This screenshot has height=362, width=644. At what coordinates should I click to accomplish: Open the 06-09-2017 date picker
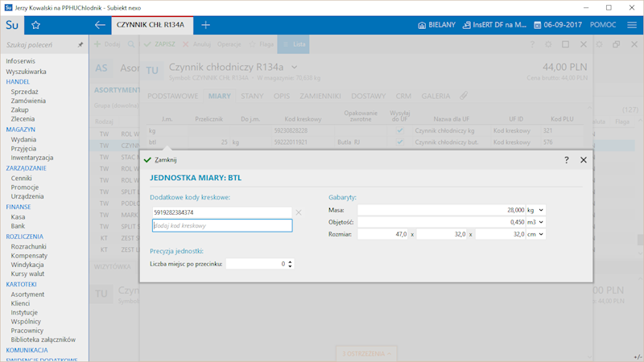click(x=558, y=25)
